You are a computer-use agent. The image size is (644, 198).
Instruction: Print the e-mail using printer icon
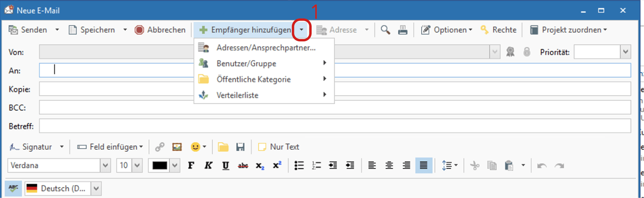pyautogui.click(x=402, y=30)
